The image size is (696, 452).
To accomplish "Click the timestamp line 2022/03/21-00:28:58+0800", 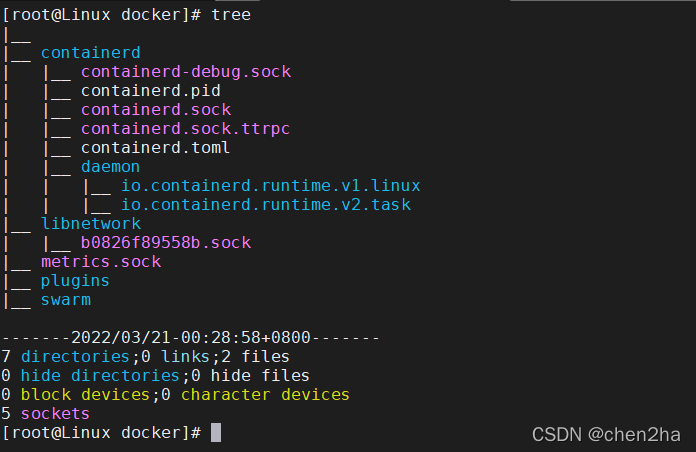I will 190,338.
